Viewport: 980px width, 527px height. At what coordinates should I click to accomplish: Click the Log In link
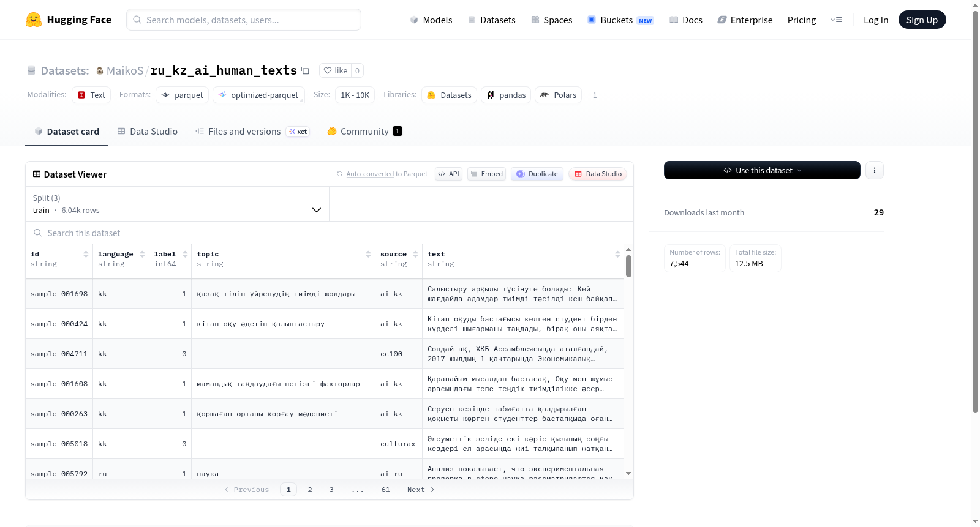tap(876, 20)
